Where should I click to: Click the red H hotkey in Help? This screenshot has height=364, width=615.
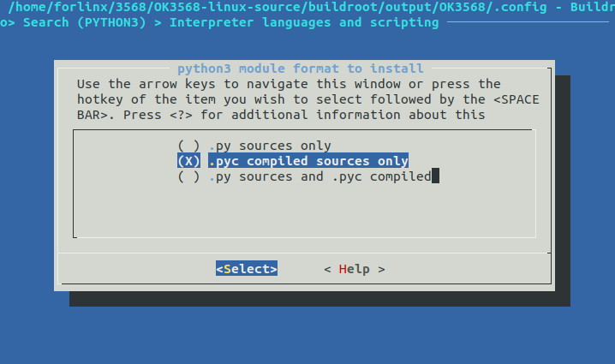[x=343, y=269]
